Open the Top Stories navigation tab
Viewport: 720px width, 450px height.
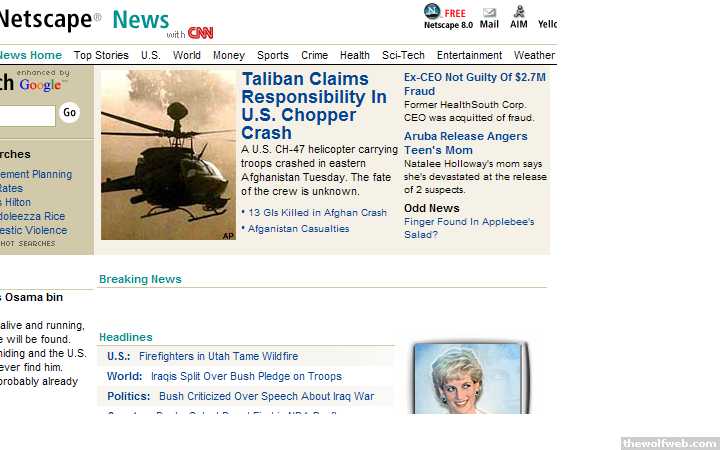coord(101,55)
